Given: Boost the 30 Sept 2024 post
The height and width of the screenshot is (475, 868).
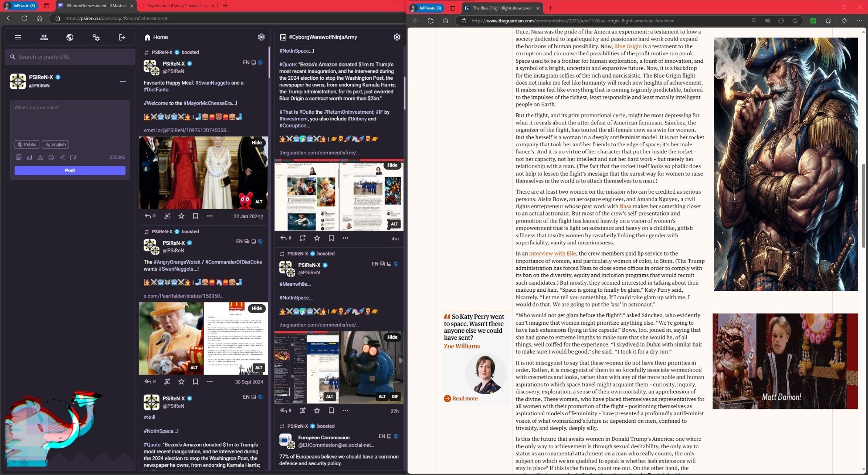Looking at the screenshot, I should click(x=167, y=382).
